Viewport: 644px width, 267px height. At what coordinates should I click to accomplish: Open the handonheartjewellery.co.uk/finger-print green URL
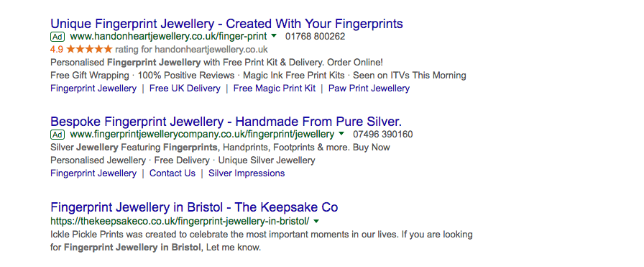pos(168,36)
